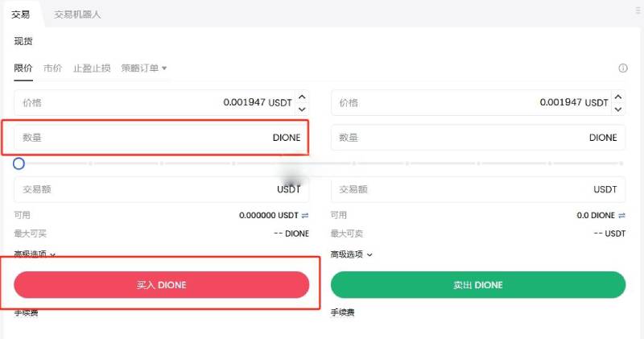The image size is (644, 339).
Task: Switch to the 交易机器人 tab
Action: [77, 14]
